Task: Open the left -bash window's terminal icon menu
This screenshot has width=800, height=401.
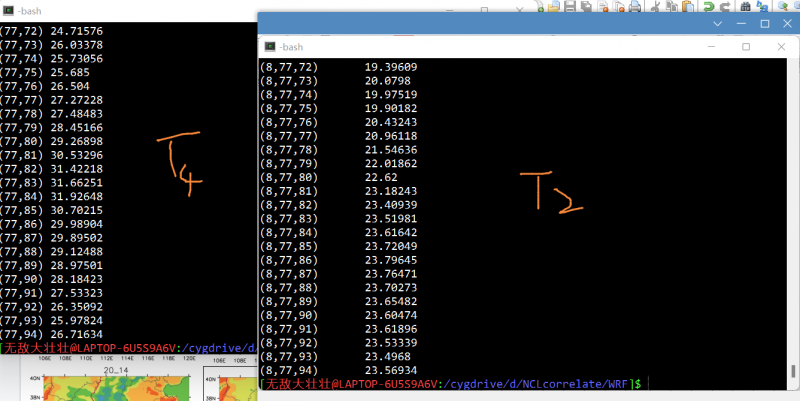Action: 9,10
